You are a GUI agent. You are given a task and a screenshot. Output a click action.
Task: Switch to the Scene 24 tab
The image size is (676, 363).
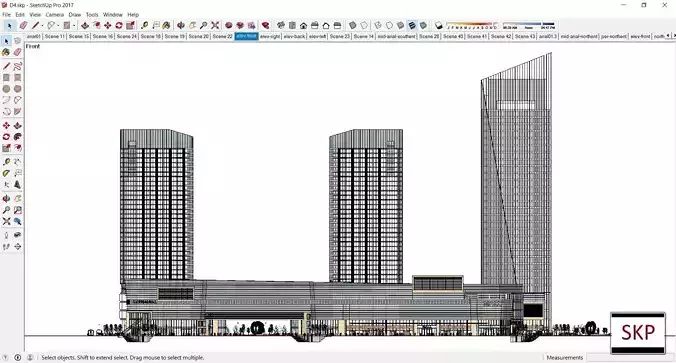click(x=126, y=36)
